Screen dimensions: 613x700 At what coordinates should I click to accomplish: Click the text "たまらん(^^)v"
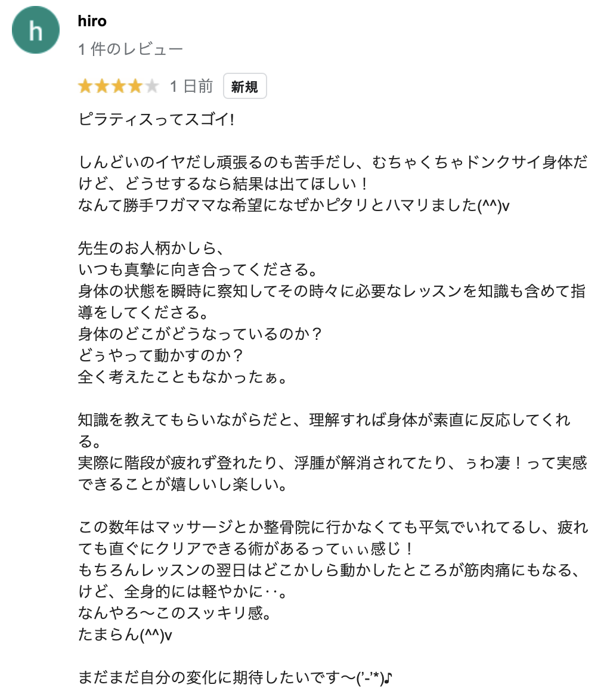[x=125, y=634]
